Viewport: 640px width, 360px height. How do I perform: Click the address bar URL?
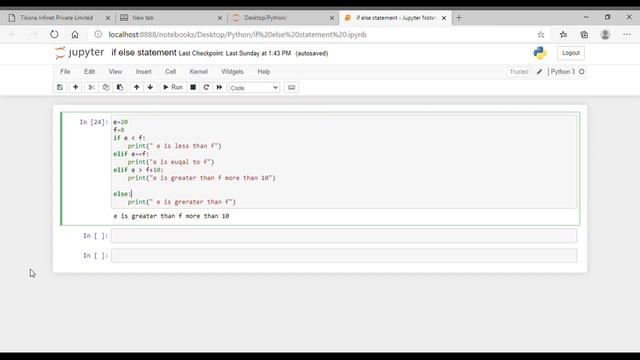coord(238,35)
